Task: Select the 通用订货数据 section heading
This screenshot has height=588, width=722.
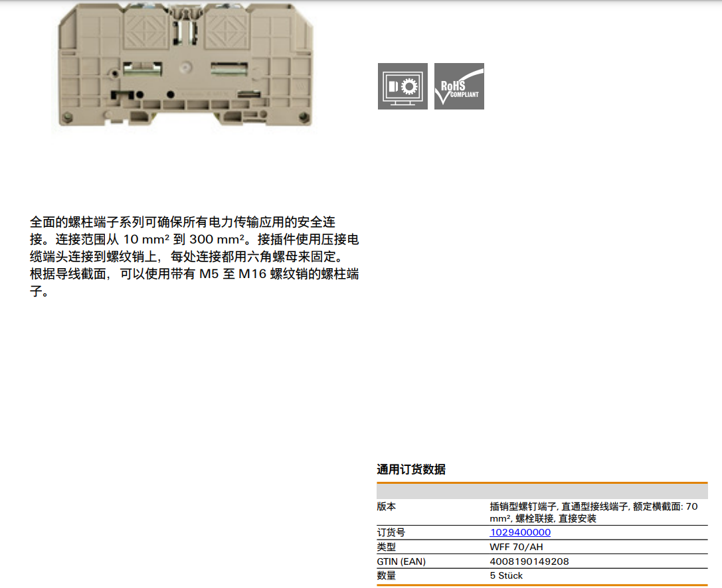Action: pos(411,469)
